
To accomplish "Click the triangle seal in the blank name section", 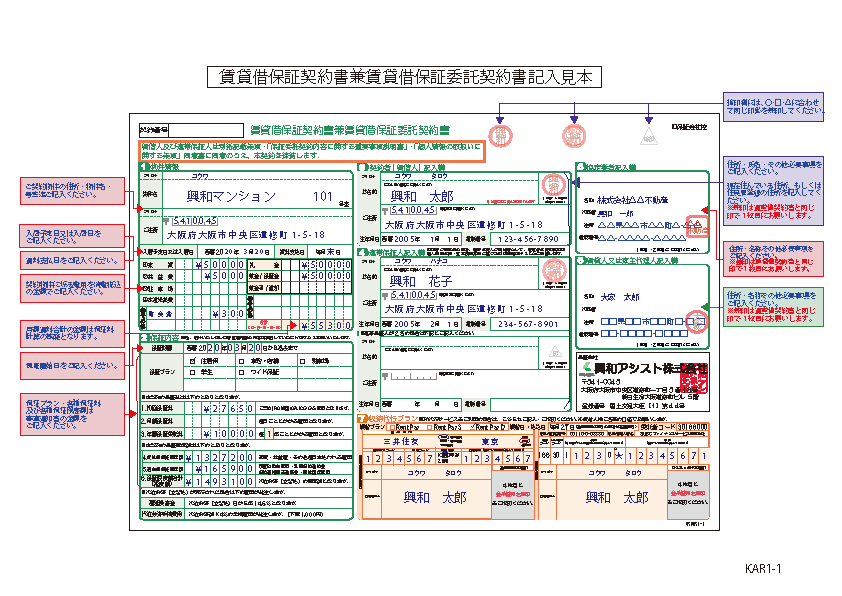I will click(x=555, y=352).
